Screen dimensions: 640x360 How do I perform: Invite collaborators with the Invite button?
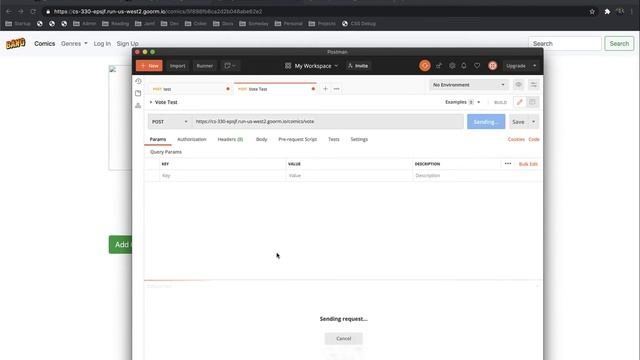pyautogui.click(x=358, y=66)
